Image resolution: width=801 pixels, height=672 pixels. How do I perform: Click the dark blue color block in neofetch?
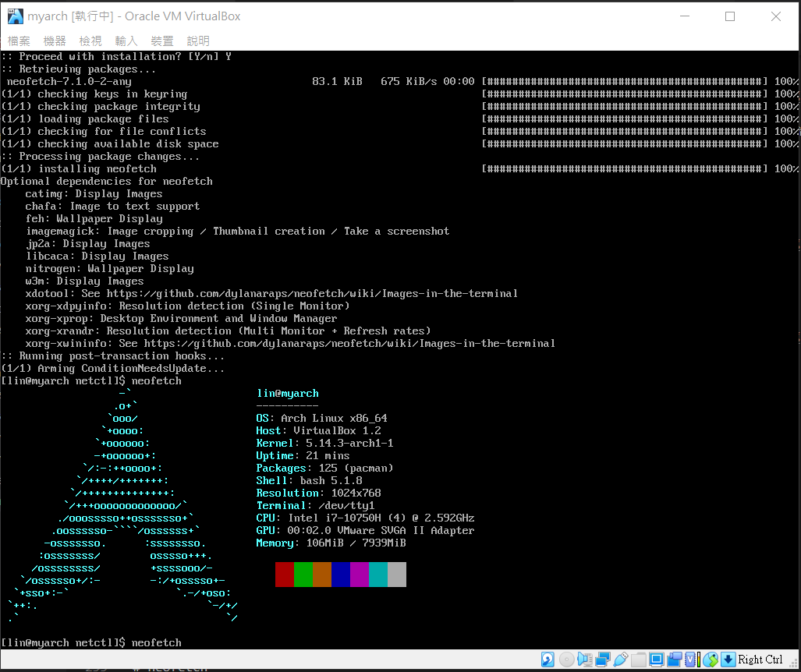click(341, 575)
